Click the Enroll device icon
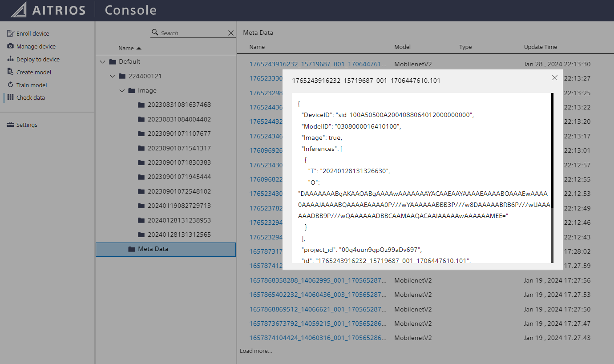 coord(11,33)
